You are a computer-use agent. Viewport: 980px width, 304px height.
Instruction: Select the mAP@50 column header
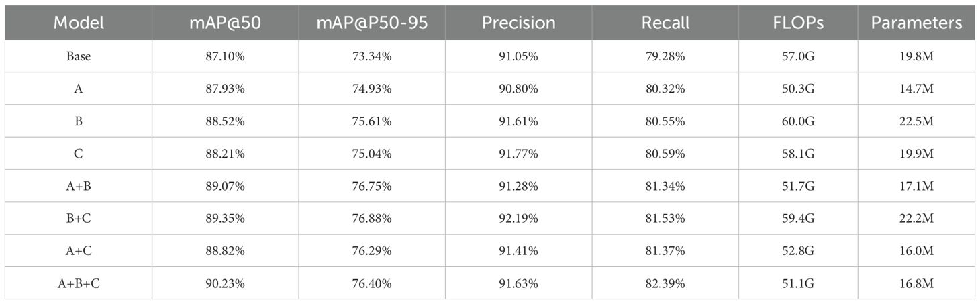click(x=225, y=23)
